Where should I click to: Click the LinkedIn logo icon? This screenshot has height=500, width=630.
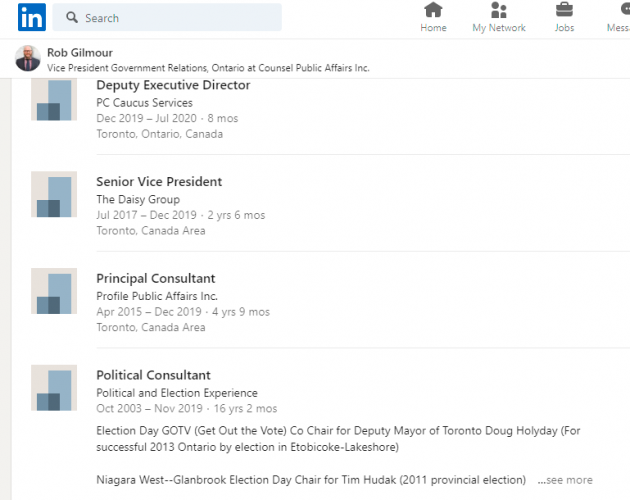click(32, 17)
